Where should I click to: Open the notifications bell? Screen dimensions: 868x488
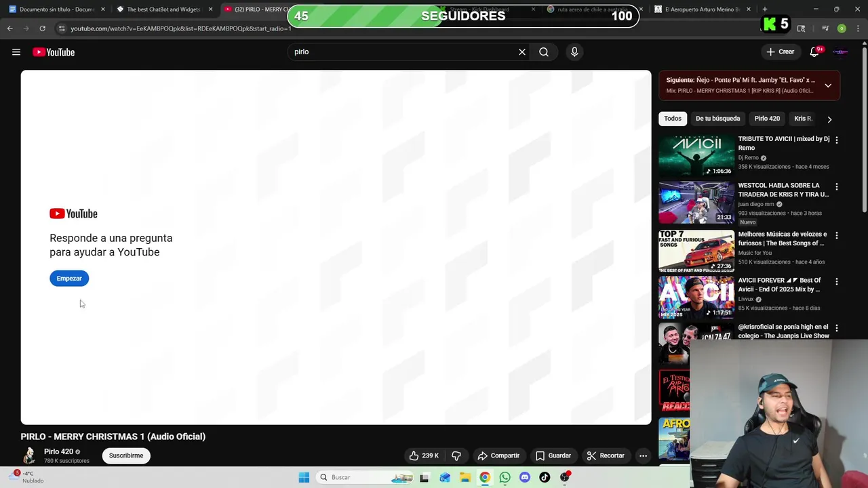click(x=815, y=52)
